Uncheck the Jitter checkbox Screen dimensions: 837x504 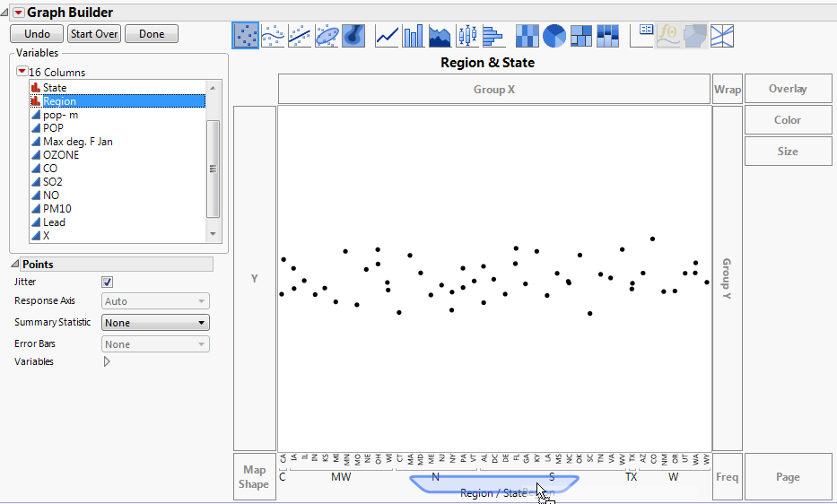click(108, 282)
